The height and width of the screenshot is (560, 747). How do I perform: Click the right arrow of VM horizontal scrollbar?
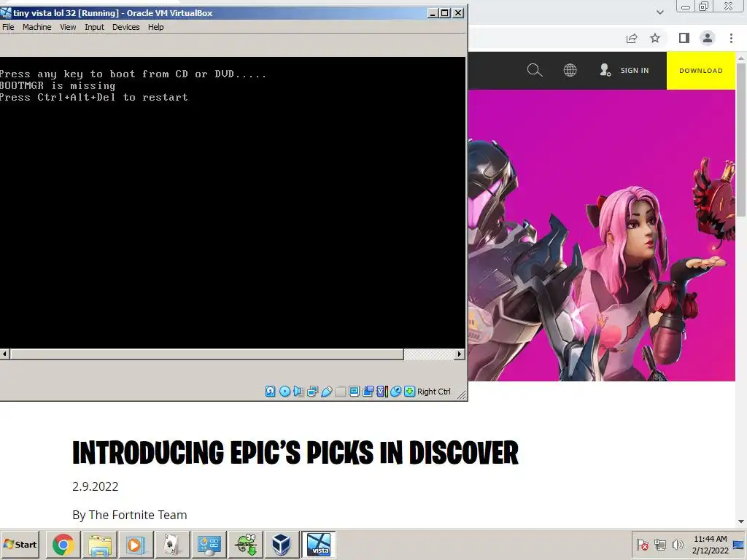pyautogui.click(x=460, y=354)
